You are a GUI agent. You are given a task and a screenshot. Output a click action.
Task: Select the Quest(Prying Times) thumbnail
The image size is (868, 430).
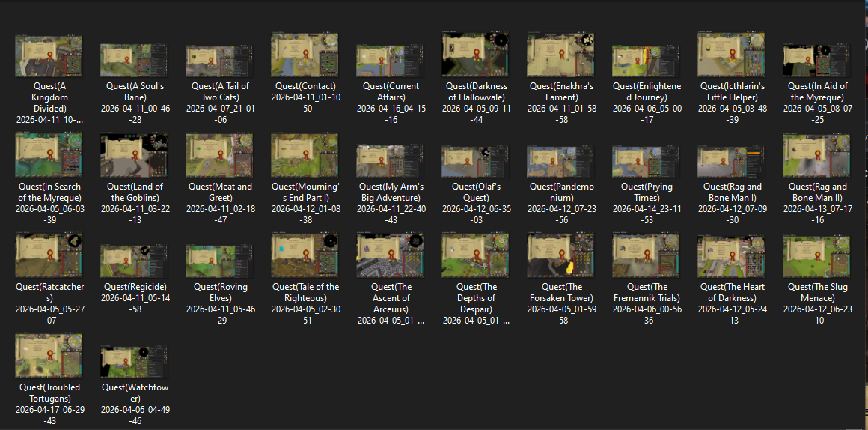click(x=646, y=161)
